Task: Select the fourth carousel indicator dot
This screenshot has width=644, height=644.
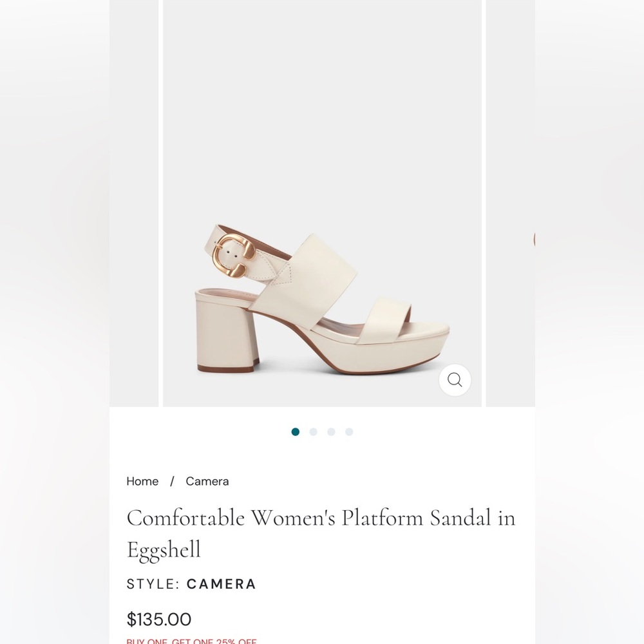Action: [348, 431]
